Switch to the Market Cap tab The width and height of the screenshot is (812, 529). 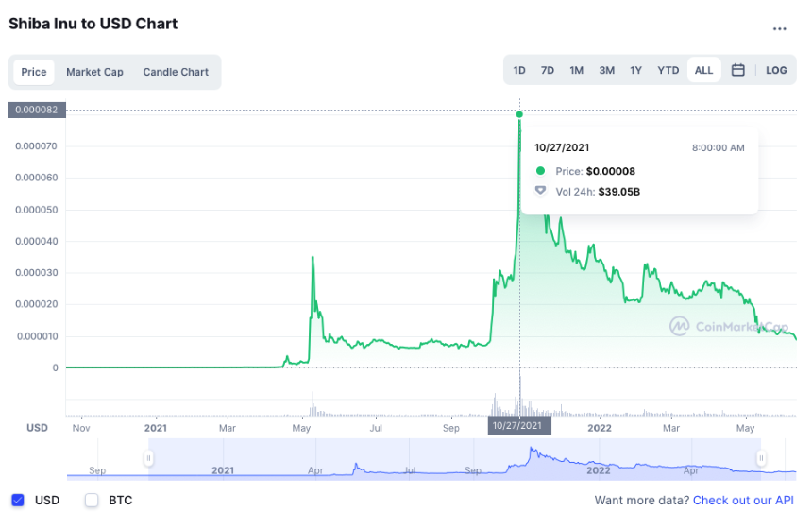pyautogui.click(x=94, y=72)
